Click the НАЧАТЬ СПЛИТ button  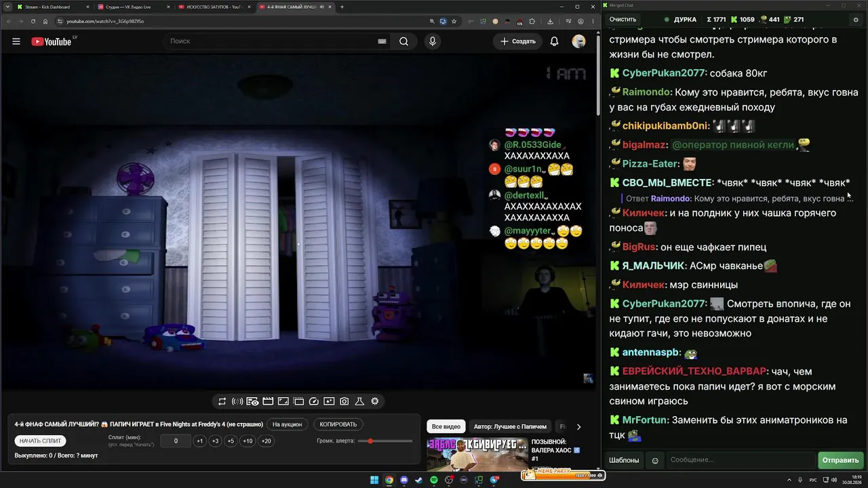point(40,441)
